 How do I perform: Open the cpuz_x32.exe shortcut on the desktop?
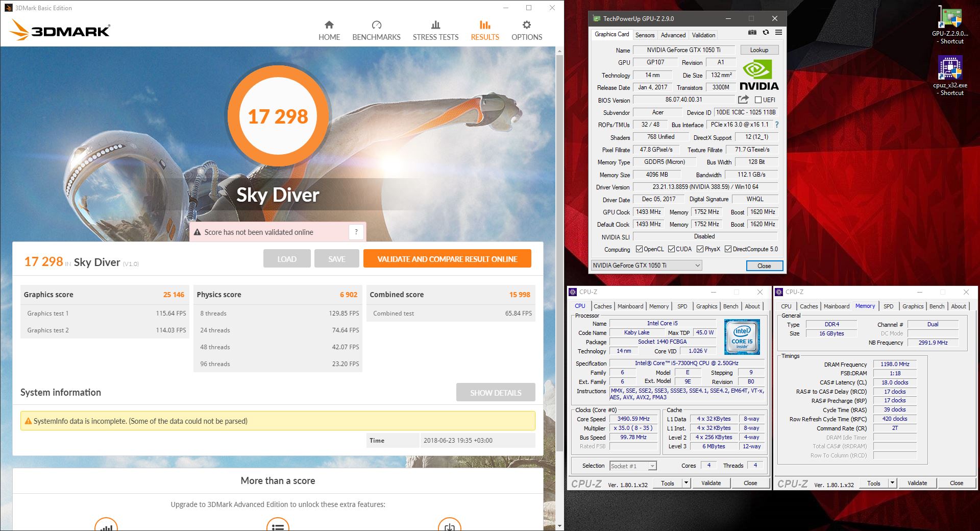click(950, 76)
